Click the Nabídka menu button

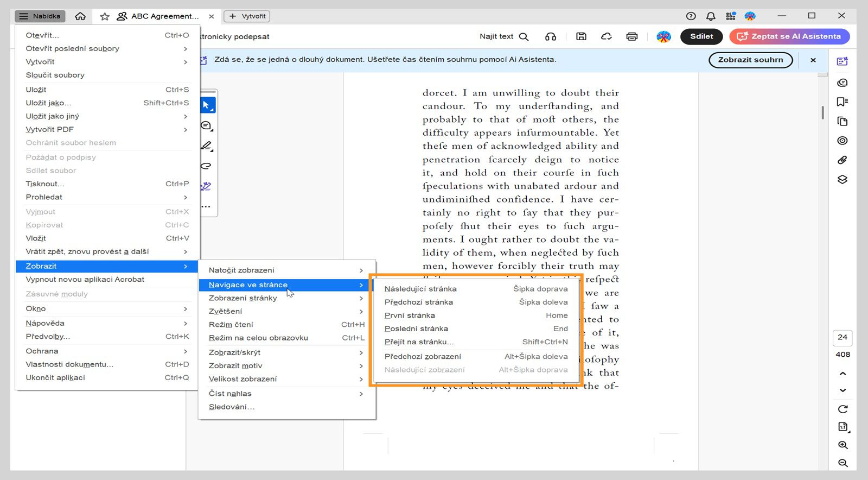[x=40, y=16]
